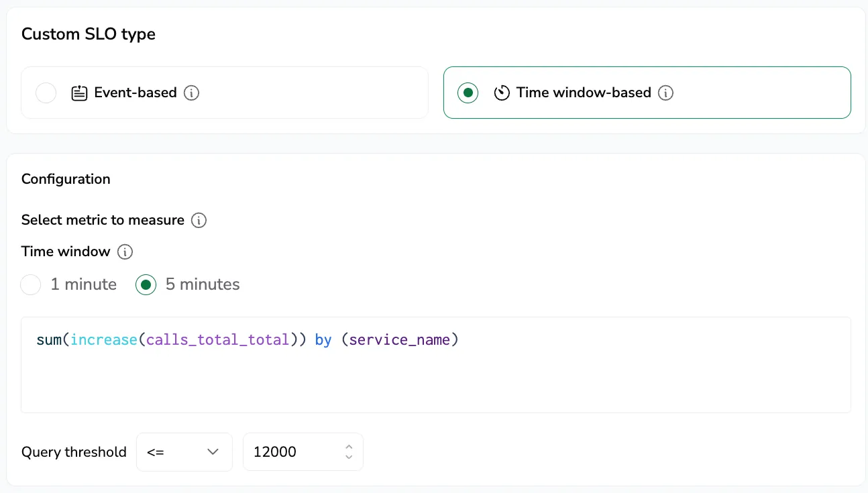Screen dimensions: 868x493
Task: Click the clock icon for Time window-based
Action: [502, 93]
